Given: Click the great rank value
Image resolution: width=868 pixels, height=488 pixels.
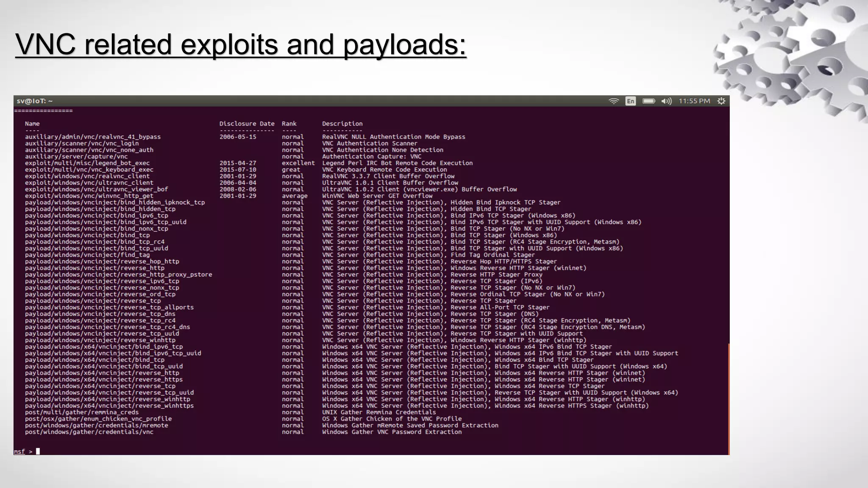Looking at the screenshot, I should pos(291,169).
